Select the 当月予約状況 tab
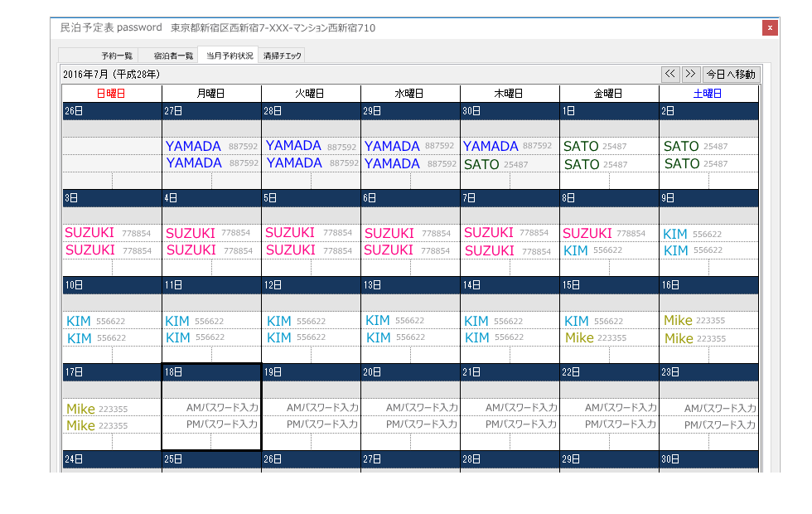This screenshot has width=812, height=514. click(x=230, y=56)
